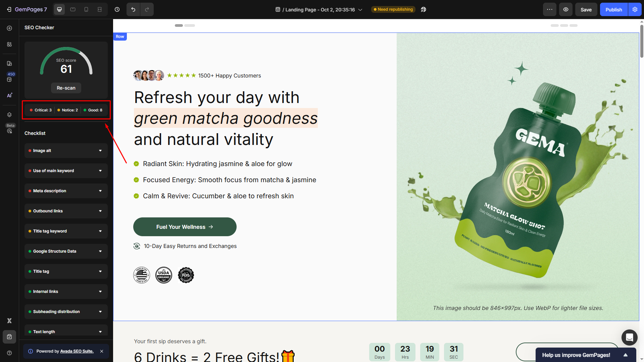The width and height of the screenshot is (644, 362).
Task: Open the Avada SEO Suite link
Action: pos(77,351)
